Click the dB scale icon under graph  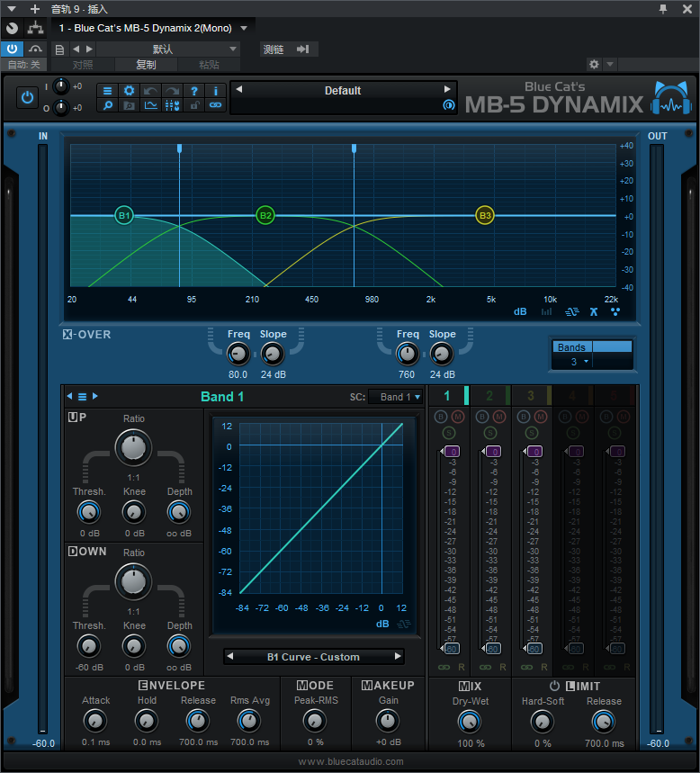[520, 311]
